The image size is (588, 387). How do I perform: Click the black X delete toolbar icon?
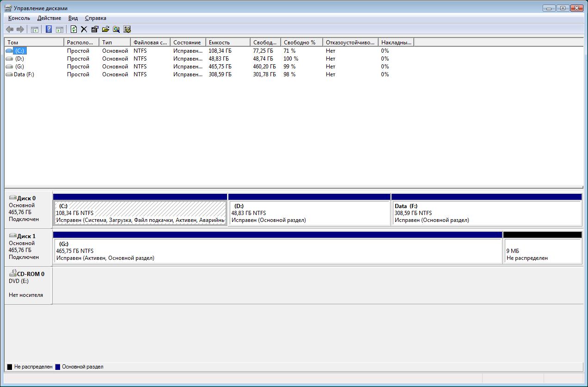[84, 30]
